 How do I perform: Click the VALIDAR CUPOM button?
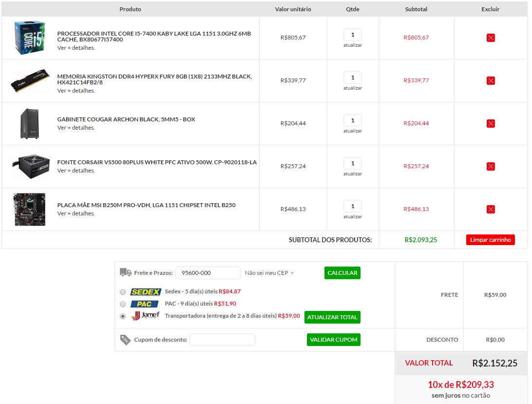click(334, 340)
